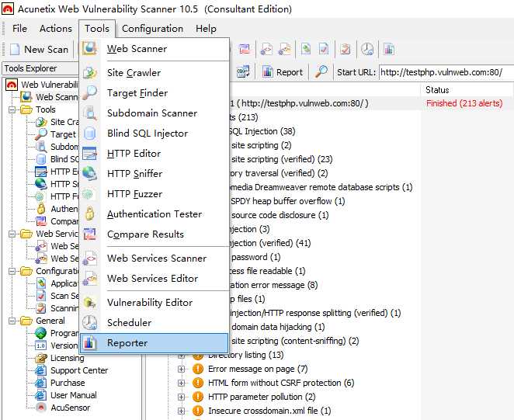Select Target Finder in Tools Explorer tree

click(56, 134)
